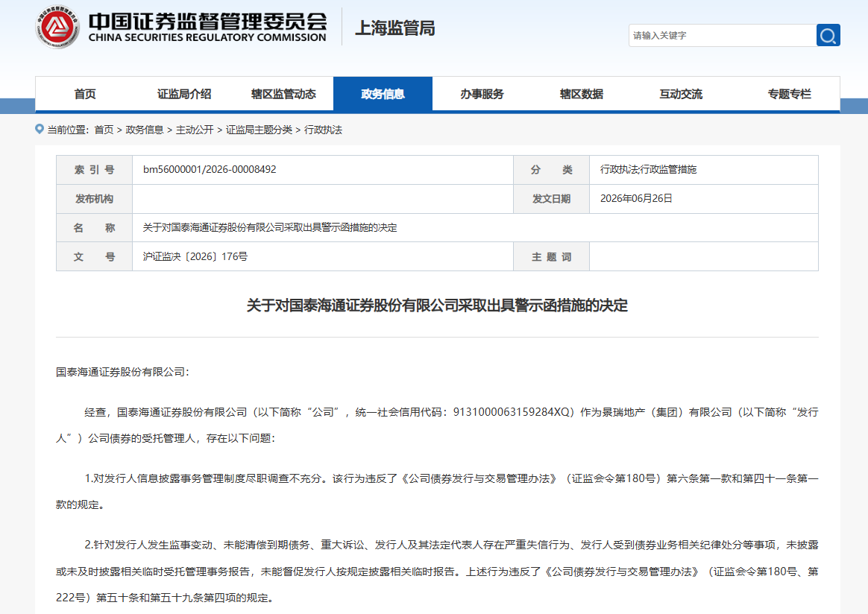Click index number bm56000001/2026-00008492
868x614 pixels.
(210, 169)
